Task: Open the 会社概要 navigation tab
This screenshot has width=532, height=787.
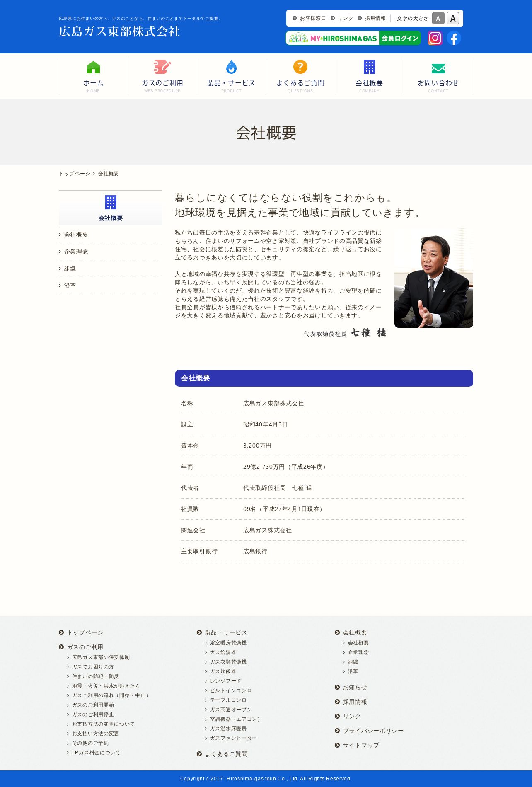Action: click(x=369, y=76)
